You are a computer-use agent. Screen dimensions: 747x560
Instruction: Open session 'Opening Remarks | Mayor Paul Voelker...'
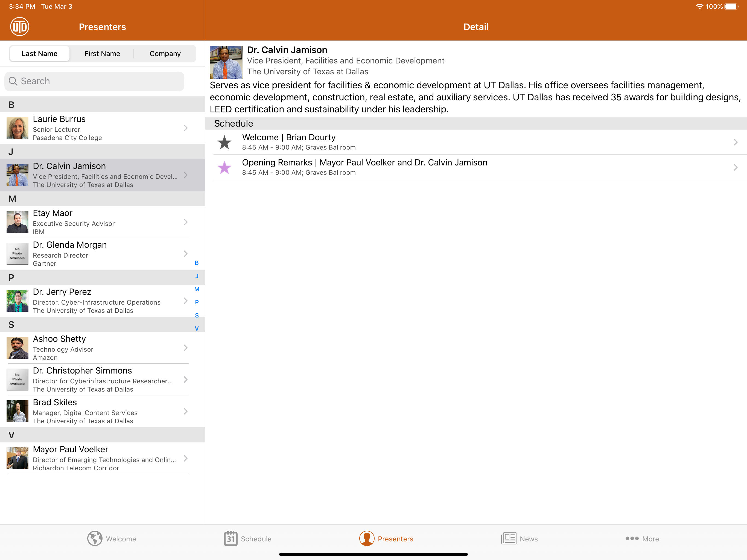364,162
